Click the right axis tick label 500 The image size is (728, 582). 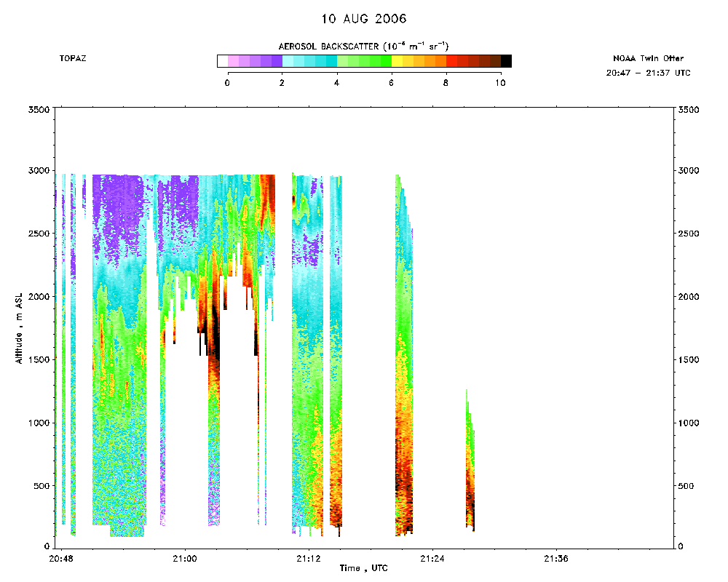(x=687, y=486)
